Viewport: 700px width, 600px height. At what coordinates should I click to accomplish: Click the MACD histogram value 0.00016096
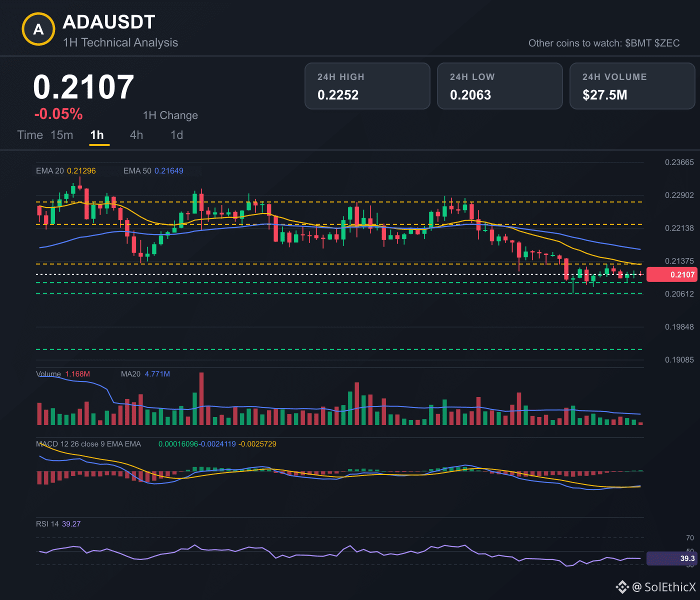178,444
